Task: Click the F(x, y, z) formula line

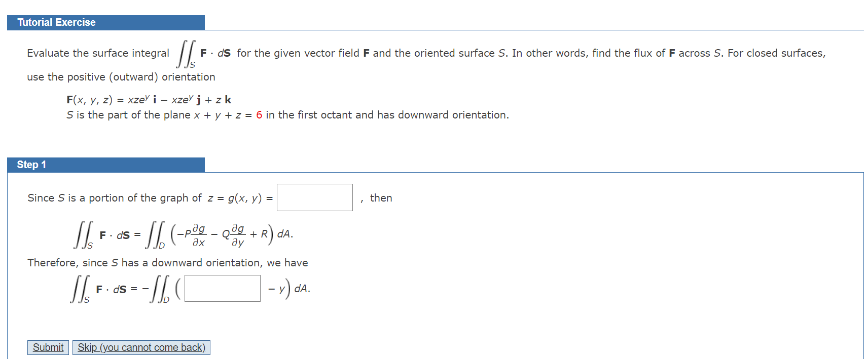Action: (149, 99)
